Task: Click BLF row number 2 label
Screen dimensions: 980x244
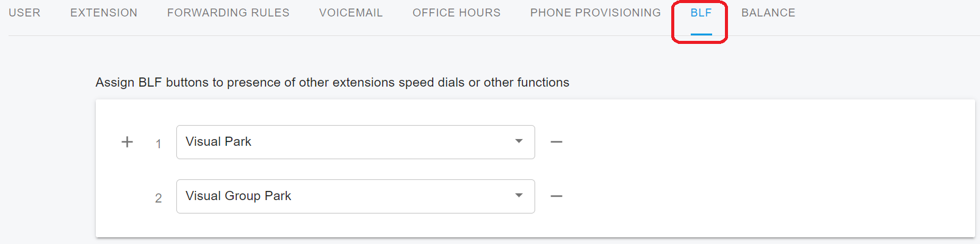Action: pyautogui.click(x=159, y=198)
